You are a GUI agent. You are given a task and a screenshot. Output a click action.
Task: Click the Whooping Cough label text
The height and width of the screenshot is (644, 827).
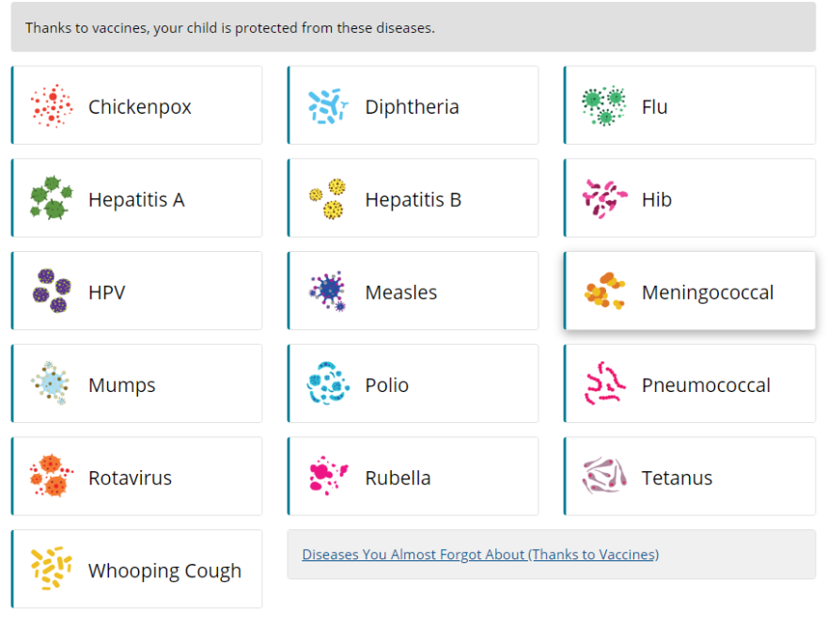164,572
